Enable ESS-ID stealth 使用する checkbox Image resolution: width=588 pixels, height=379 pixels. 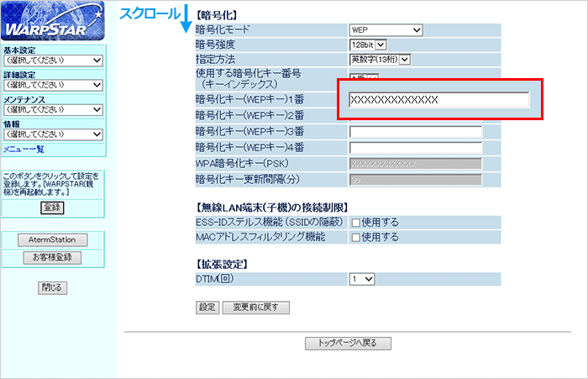[355, 223]
